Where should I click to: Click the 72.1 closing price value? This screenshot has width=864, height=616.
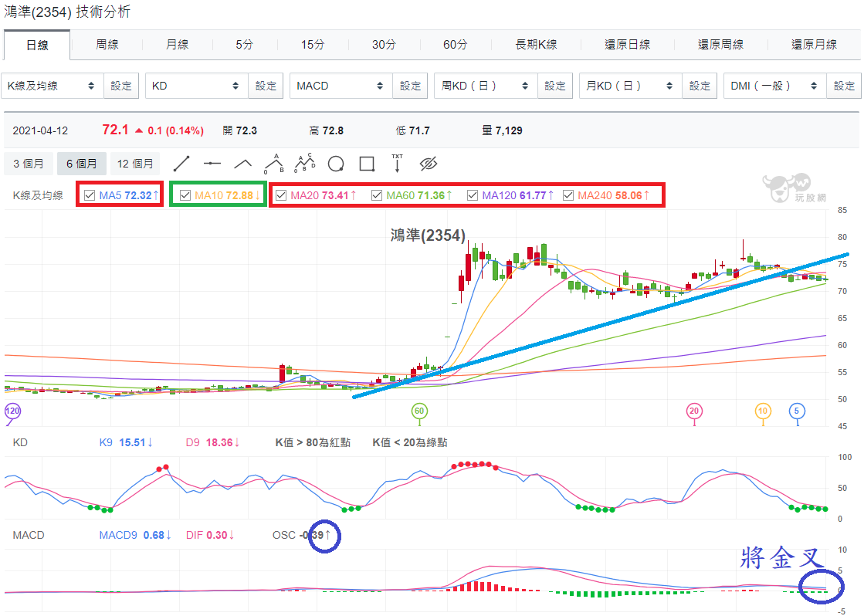(115, 130)
